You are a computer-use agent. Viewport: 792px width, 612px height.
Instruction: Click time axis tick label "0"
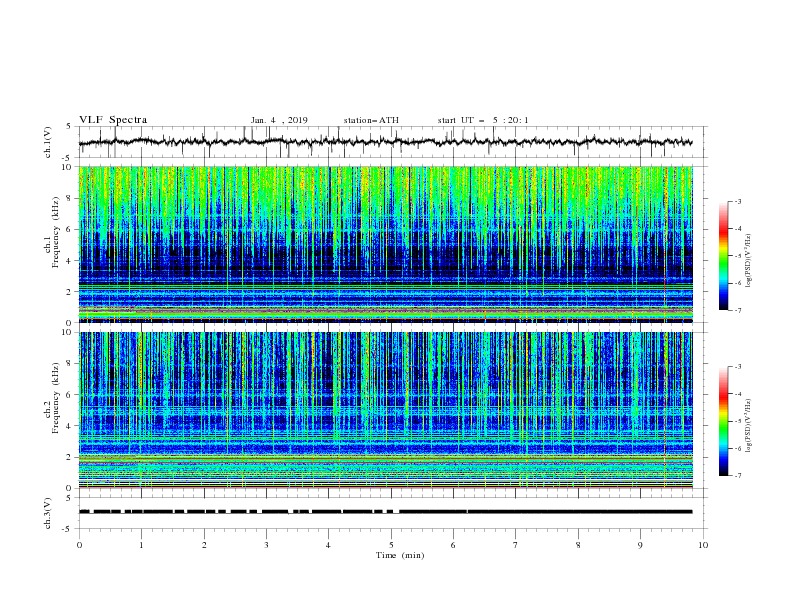[79, 545]
